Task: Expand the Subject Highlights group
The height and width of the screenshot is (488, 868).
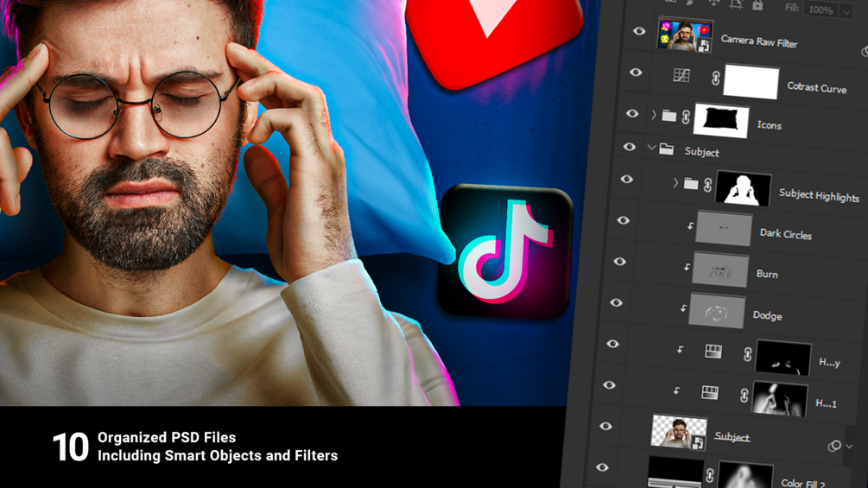Action: point(675,182)
